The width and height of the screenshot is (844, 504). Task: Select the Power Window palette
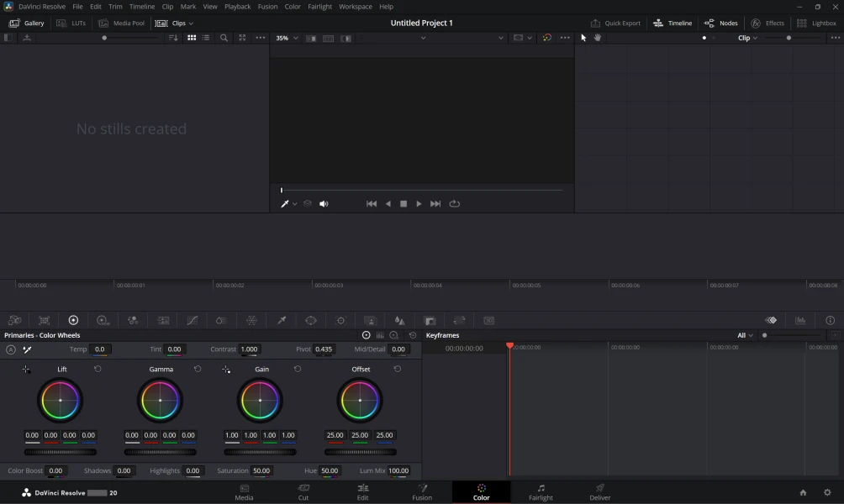311,321
